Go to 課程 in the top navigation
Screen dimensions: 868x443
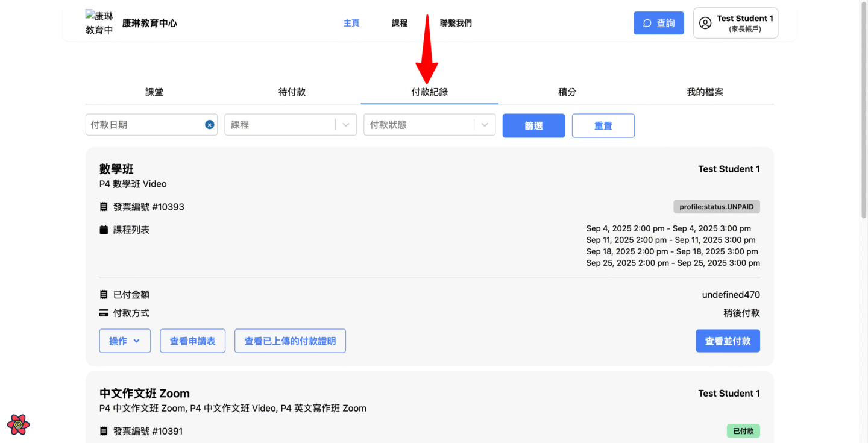pyautogui.click(x=400, y=23)
